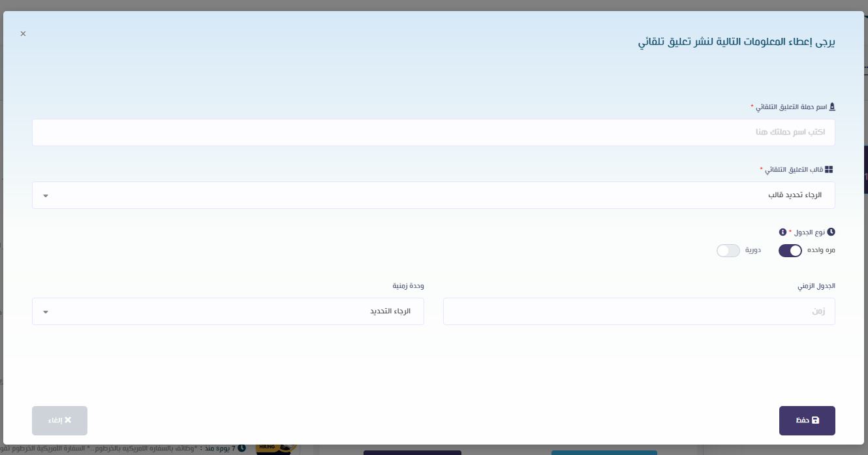The height and width of the screenshot is (455, 868).
Task: Click the HIRING post thumbnail behind the dialog
Action: [277, 448]
